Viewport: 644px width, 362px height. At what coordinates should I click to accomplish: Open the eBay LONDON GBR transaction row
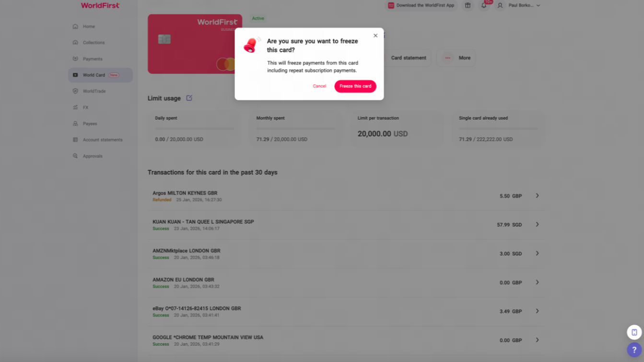[x=346, y=312]
